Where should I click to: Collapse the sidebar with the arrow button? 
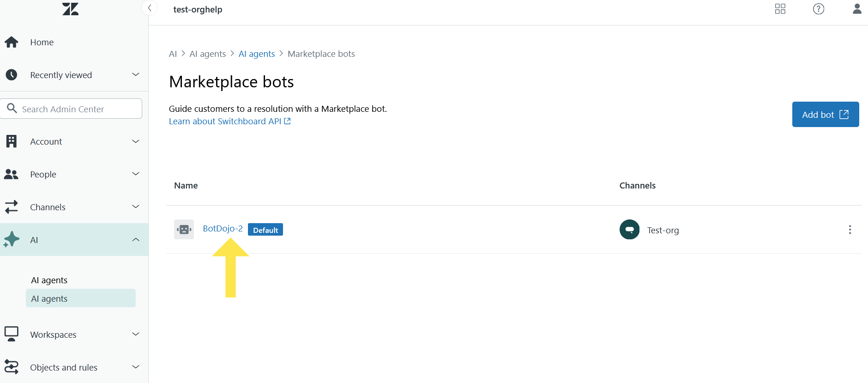point(149,8)
